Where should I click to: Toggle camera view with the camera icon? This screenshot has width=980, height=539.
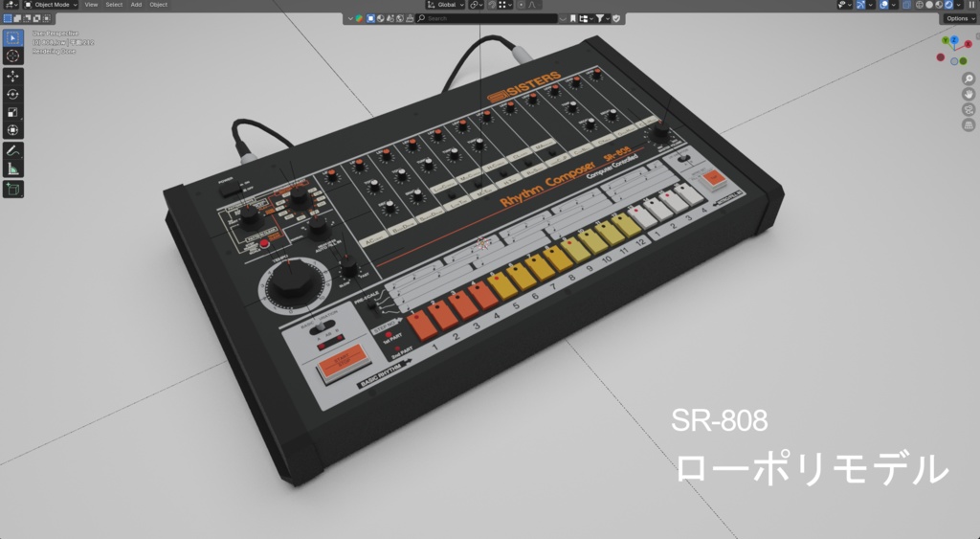click(x=969, y=110)
